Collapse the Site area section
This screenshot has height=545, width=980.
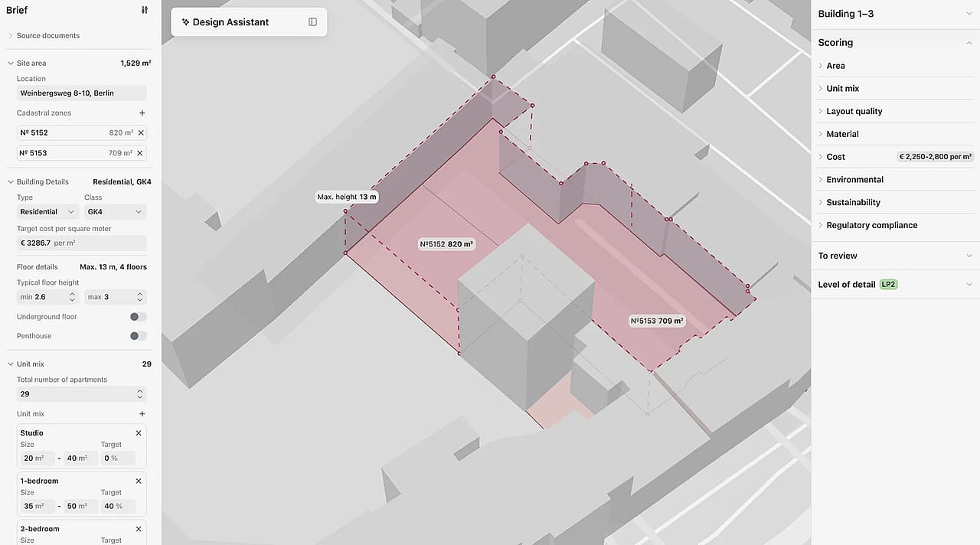11,64
